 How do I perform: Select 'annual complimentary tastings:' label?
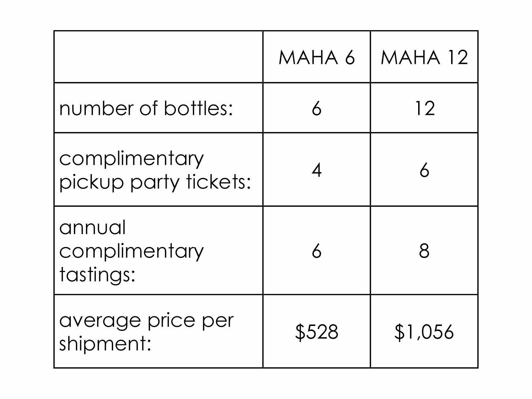tap(132, 251)
